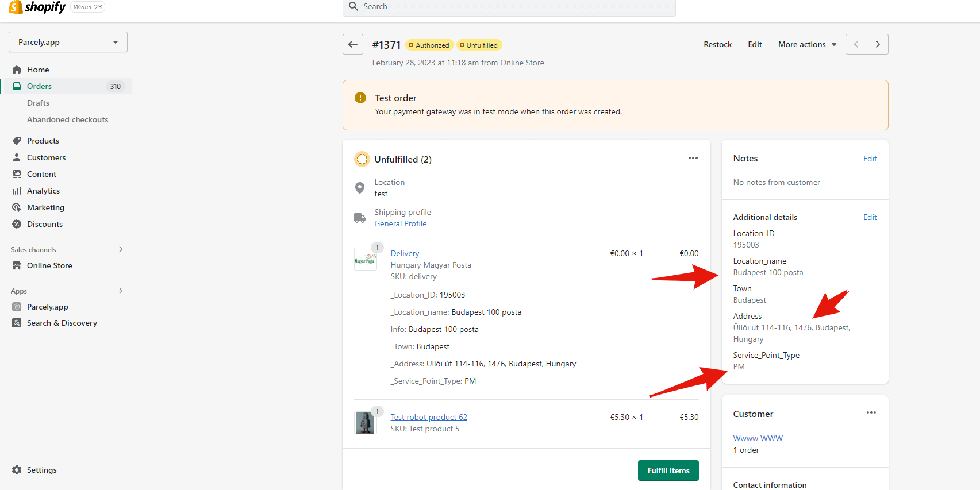
Task: Open Test robot product 62 link
Action: pos(429,417)
